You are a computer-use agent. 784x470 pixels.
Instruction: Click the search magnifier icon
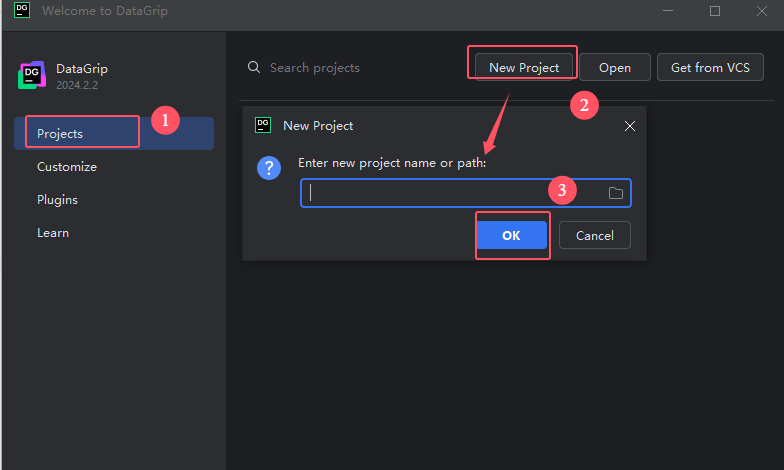click(254, 67)
